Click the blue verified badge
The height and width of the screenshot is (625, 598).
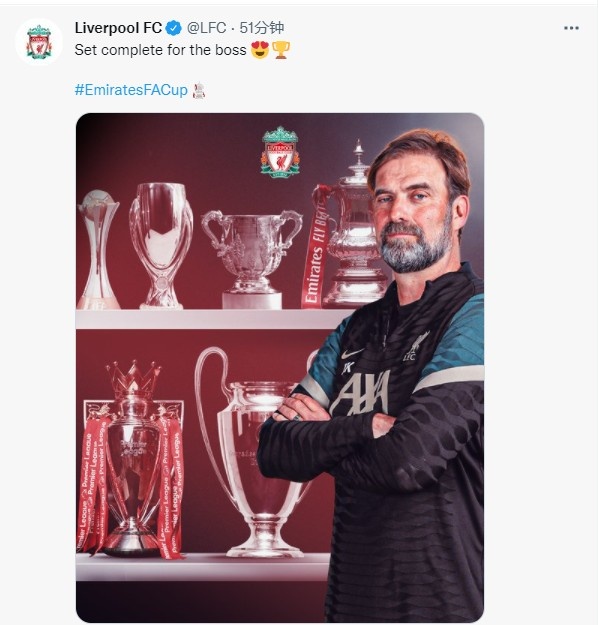click(x=173, y=28)
